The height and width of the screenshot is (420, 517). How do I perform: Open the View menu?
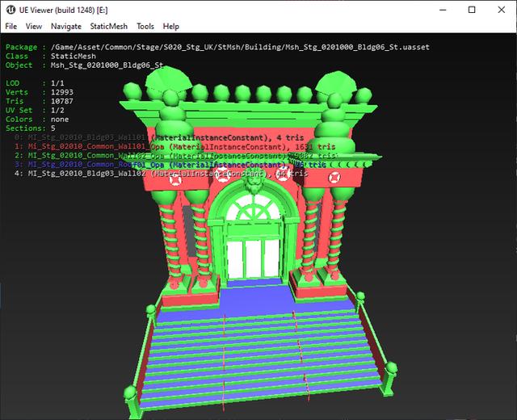[x=34, y=27]
